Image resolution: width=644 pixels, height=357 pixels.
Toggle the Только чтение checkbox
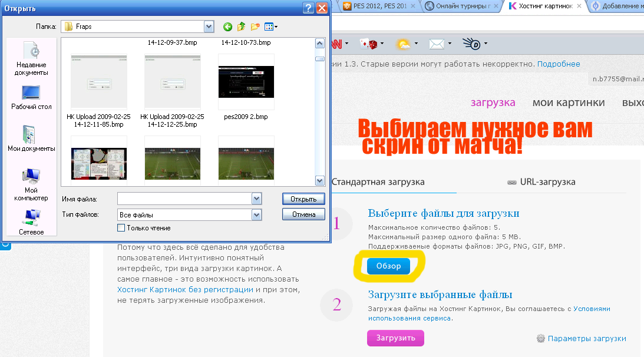tap(121, 227)
